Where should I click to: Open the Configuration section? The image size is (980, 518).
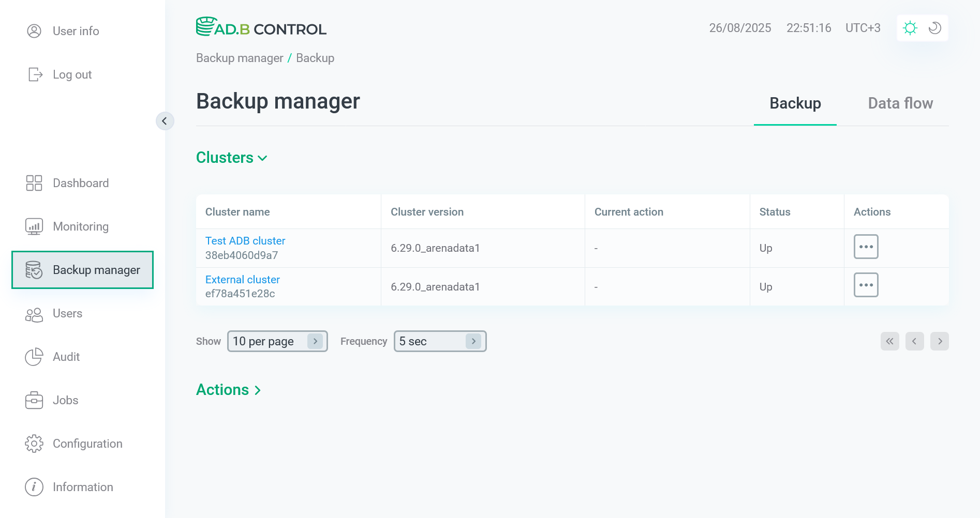pyautogui.click(x=87, y=443)
